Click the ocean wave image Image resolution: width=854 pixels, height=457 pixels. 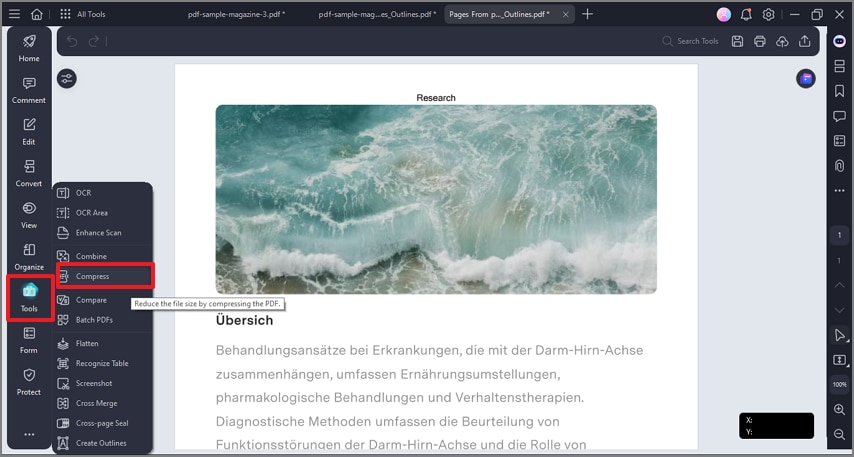[436, 199]
